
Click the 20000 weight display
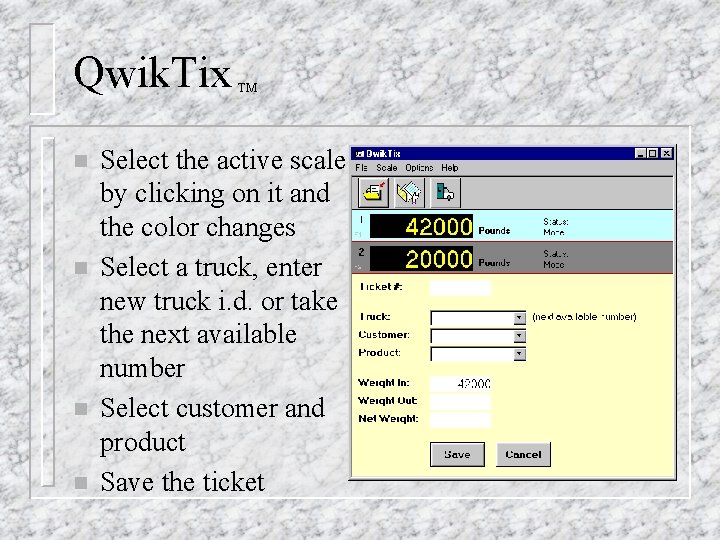[422, 259]
